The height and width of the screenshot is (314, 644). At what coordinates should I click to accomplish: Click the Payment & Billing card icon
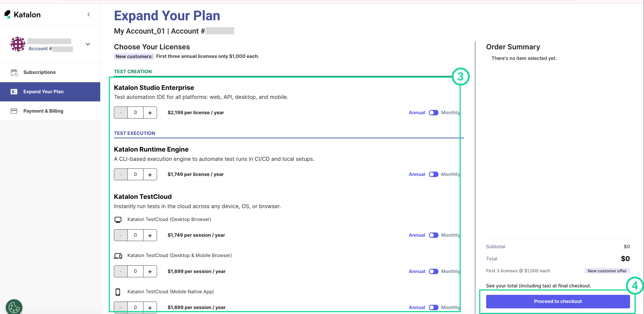coord(14,111)
